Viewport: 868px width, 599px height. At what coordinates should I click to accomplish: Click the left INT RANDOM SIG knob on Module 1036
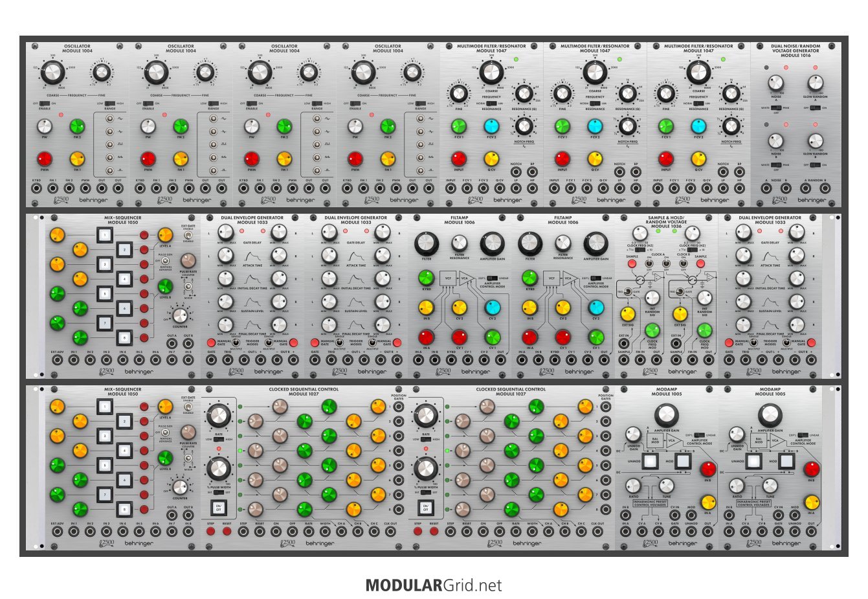tap(652, 298)
